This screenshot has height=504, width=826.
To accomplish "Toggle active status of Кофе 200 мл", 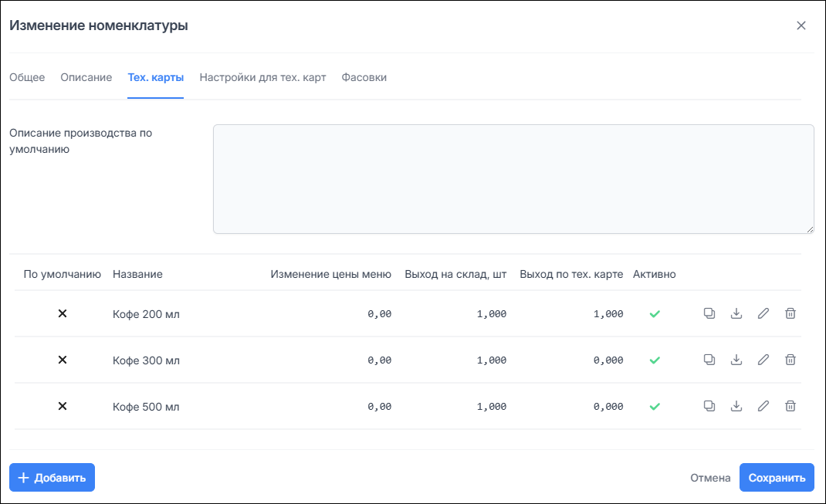I will click(x=655, y=314).
